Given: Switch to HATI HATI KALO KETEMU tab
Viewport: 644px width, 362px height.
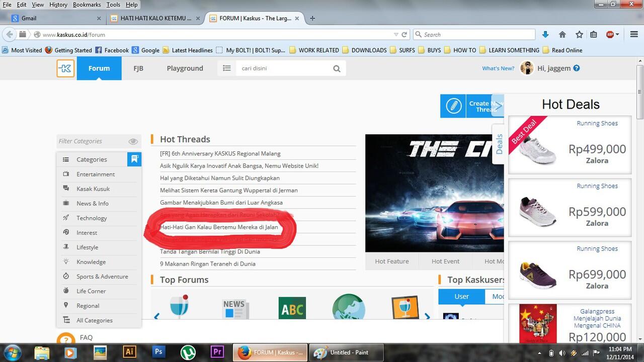Looking at the screenshot, I should tap(156, 18).
